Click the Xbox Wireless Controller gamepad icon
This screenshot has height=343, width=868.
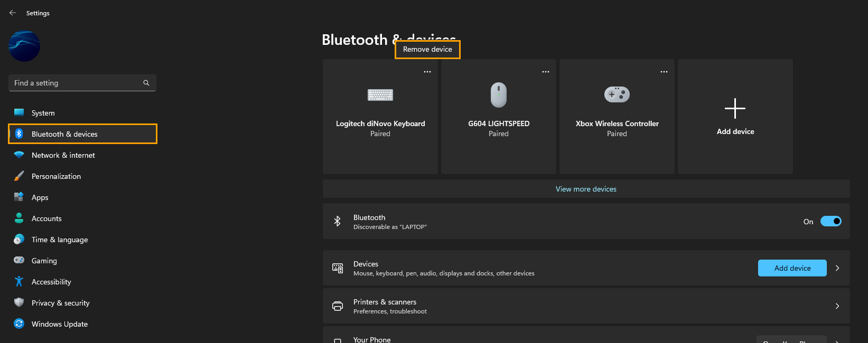[617, 94]
